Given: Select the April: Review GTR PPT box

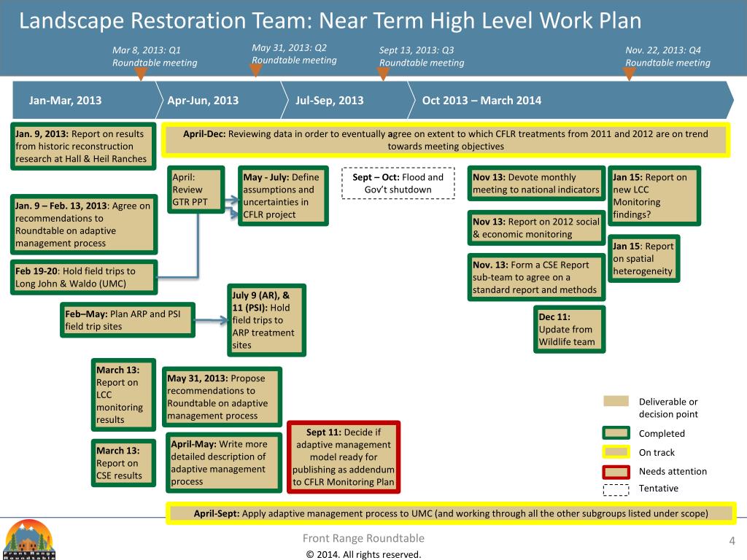Looking at the screenshot, I should 196,190.
